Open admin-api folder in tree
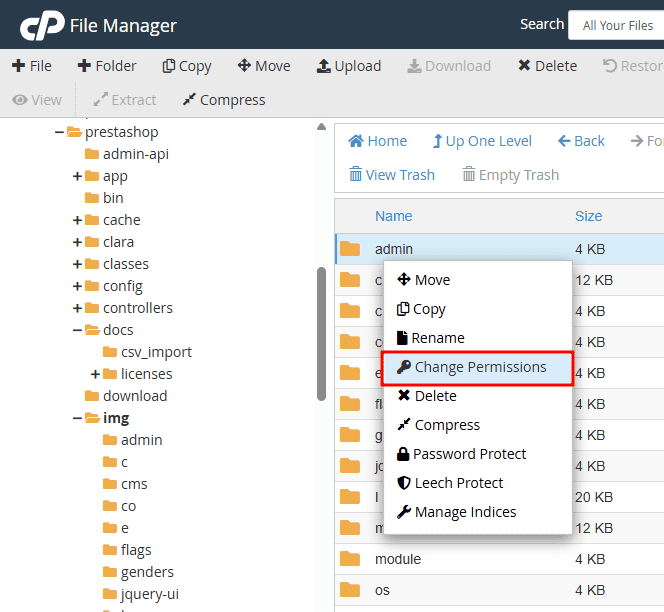Image resolution: width=664 pixels, height=612 pixels. tap(136, 154)
